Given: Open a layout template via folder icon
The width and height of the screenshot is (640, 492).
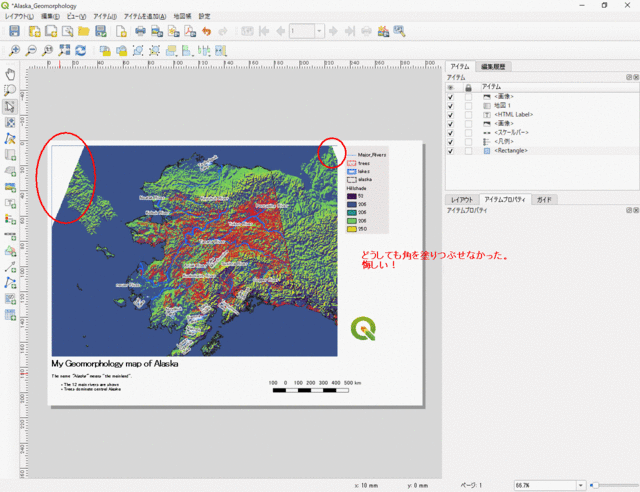Looking at the screenshot, I should pyautogui.click(x=84, y=31).
